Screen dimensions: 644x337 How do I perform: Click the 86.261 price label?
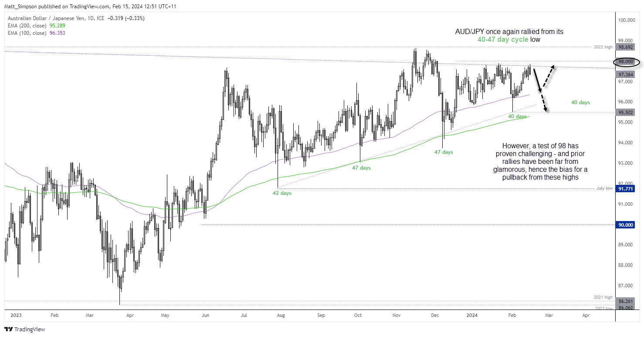pos(626,301)
